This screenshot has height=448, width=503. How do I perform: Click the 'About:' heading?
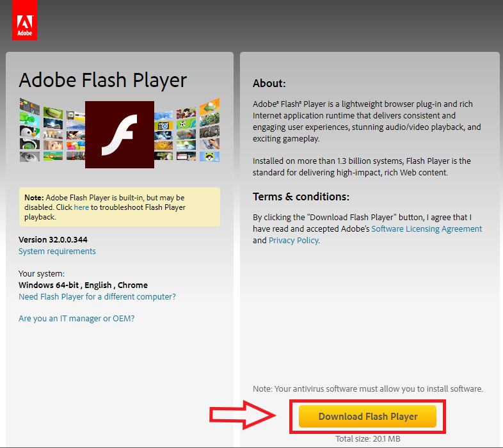coord(269,83)
